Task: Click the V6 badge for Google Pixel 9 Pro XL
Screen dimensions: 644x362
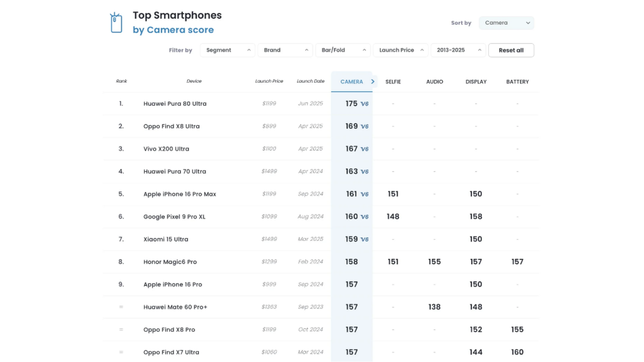Action: 365,217
